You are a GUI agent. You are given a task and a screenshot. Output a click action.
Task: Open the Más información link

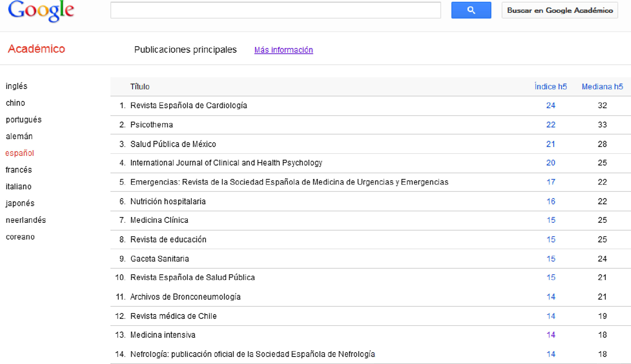tap(283, 50)
